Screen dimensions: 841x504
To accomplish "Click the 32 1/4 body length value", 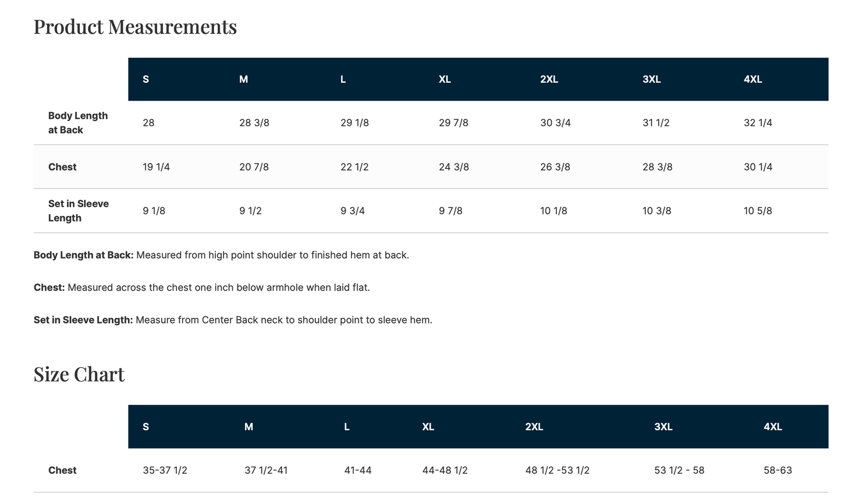I will [758, 123].
